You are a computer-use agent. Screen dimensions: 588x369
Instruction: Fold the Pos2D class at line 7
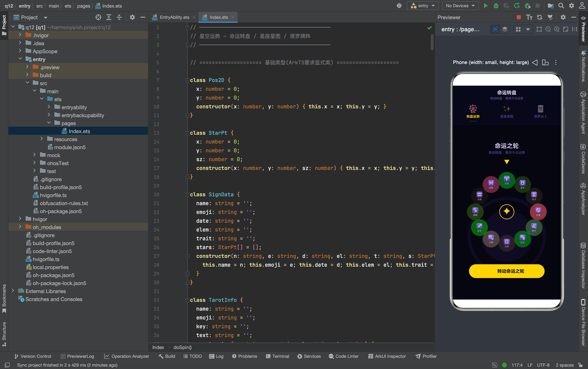pyautogui.click(x=188, y=80)
